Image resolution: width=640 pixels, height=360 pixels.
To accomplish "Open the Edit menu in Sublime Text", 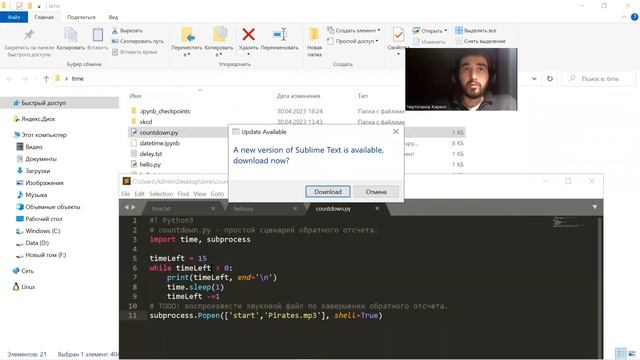I will (x=140, y=194).
